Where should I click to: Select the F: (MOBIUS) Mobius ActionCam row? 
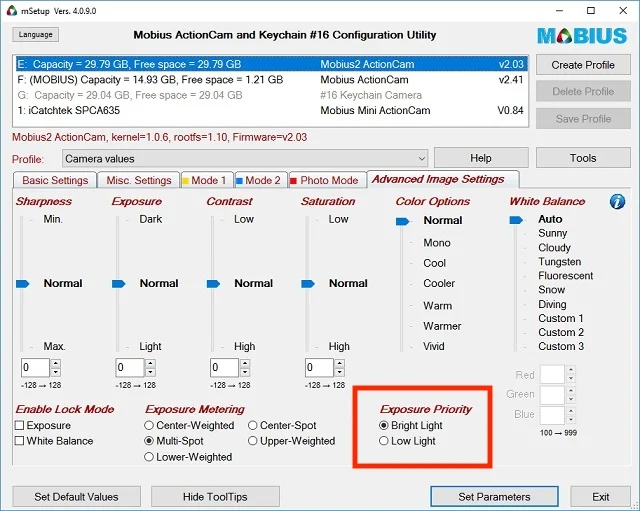tap(271, 80)
